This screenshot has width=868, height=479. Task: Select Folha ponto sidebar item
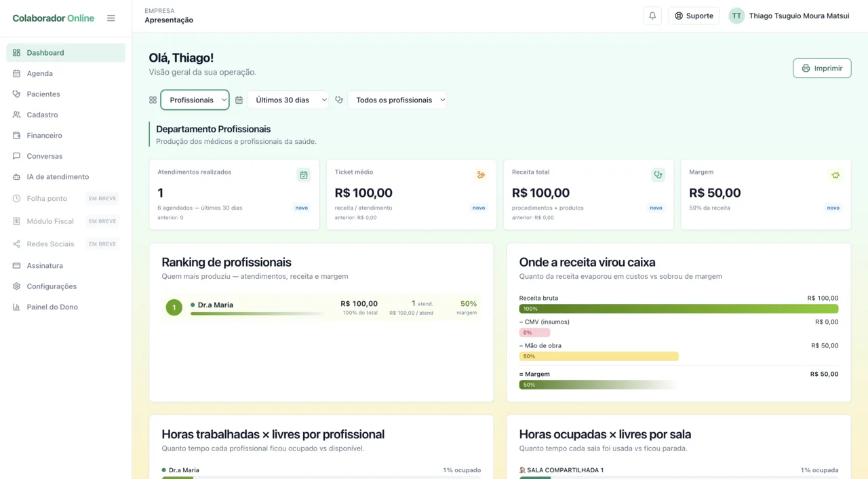(x=66, y=199)
